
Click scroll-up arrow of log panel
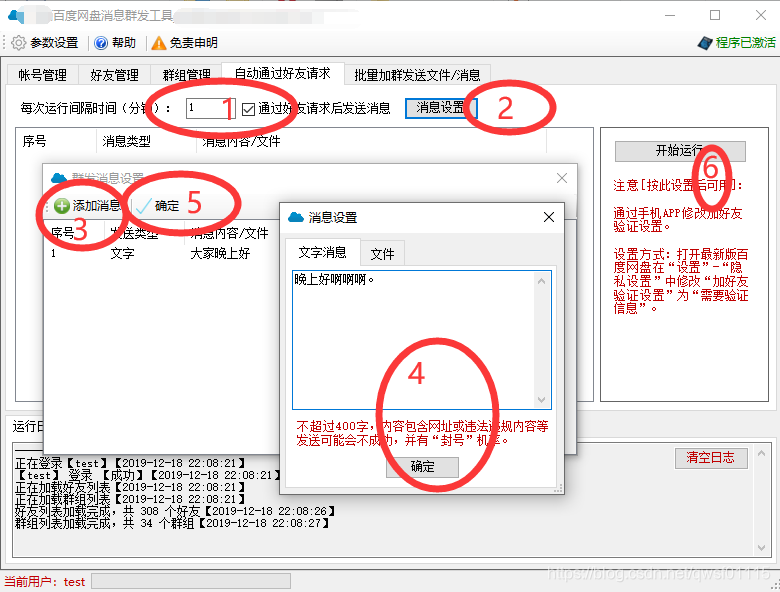tap(761, 453)
